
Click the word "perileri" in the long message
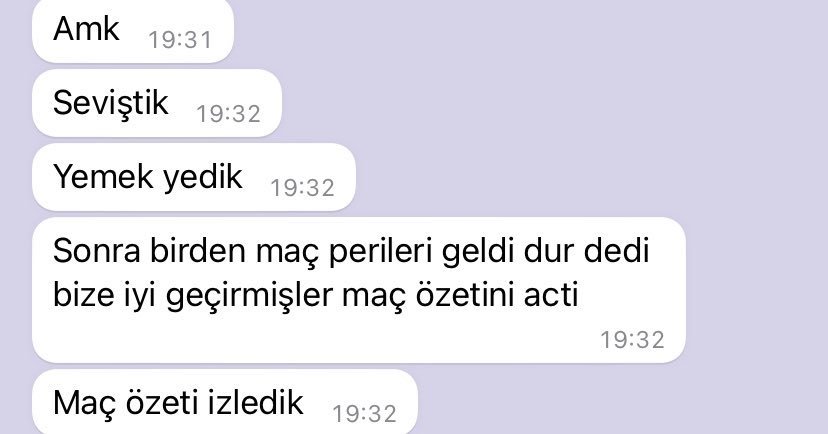coord(380,252)
